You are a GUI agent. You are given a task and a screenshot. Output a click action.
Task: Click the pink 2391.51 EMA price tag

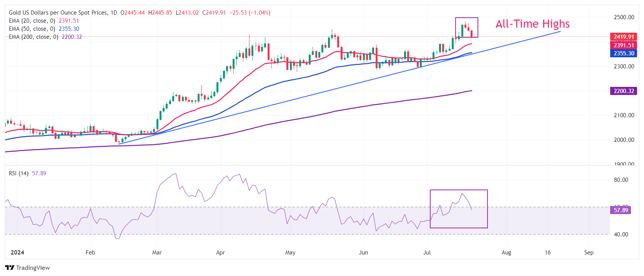tap(623, 45)
